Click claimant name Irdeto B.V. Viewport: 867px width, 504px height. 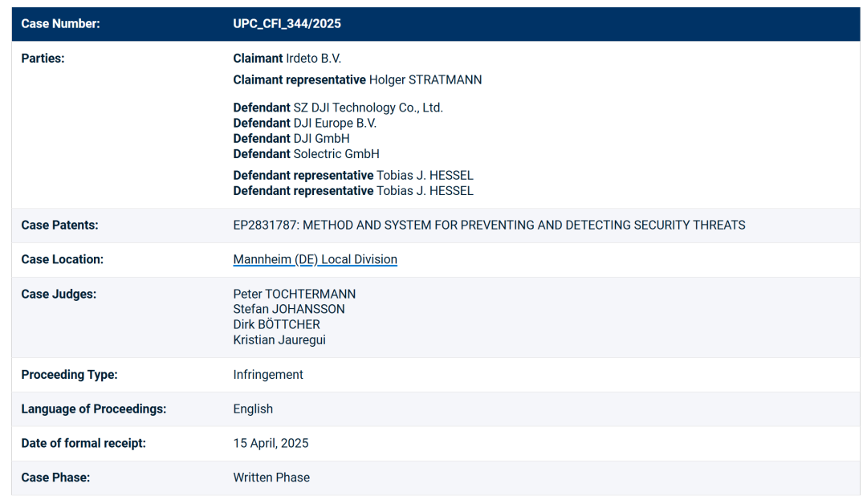[x=313, y=59]
